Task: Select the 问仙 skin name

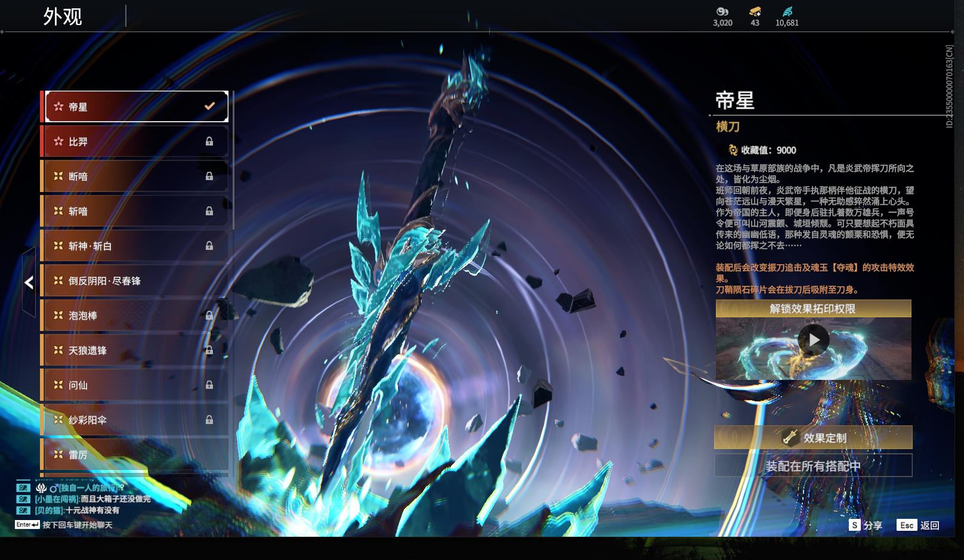Action: pyautogui.click(x=78, y=385)
